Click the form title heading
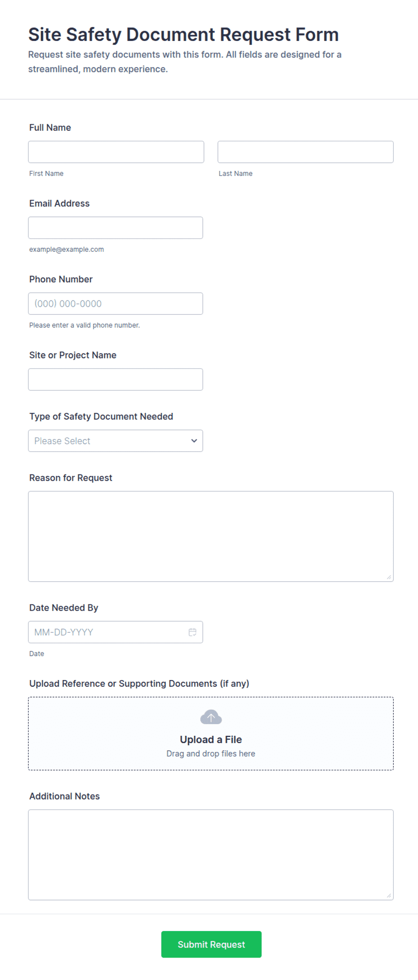Viewport: 418px width, 980px height. pos(183,35)
